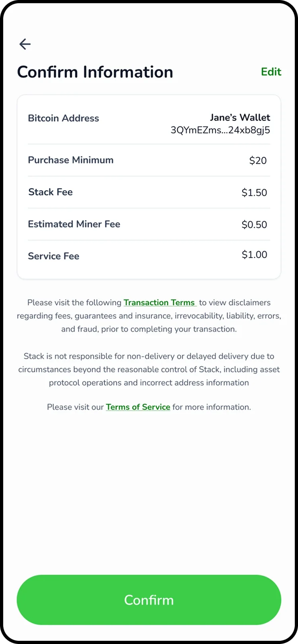Click the $20 purchase minimum value
Screen dimensions: 298x644
[x=258, y=161]
